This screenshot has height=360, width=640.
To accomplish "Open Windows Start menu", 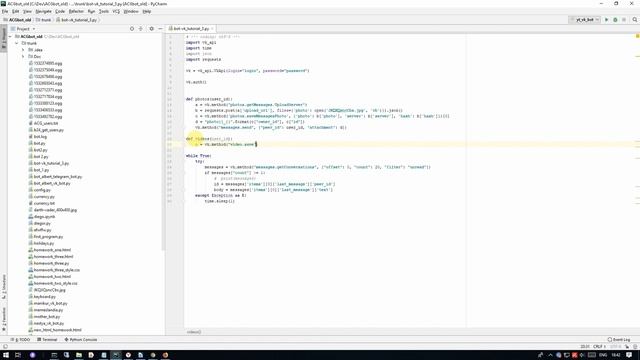I will pyautogui.click(x=6, y=355).
